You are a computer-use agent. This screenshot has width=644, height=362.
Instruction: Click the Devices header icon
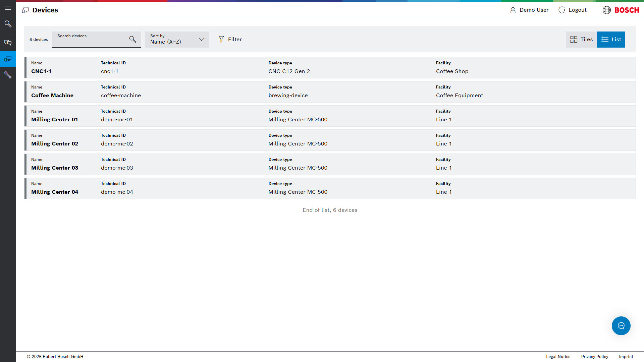25,10
